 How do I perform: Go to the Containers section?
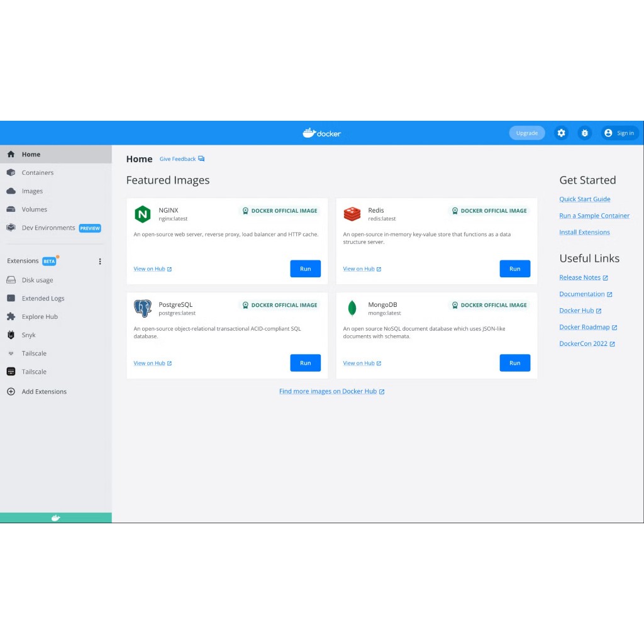37,173
